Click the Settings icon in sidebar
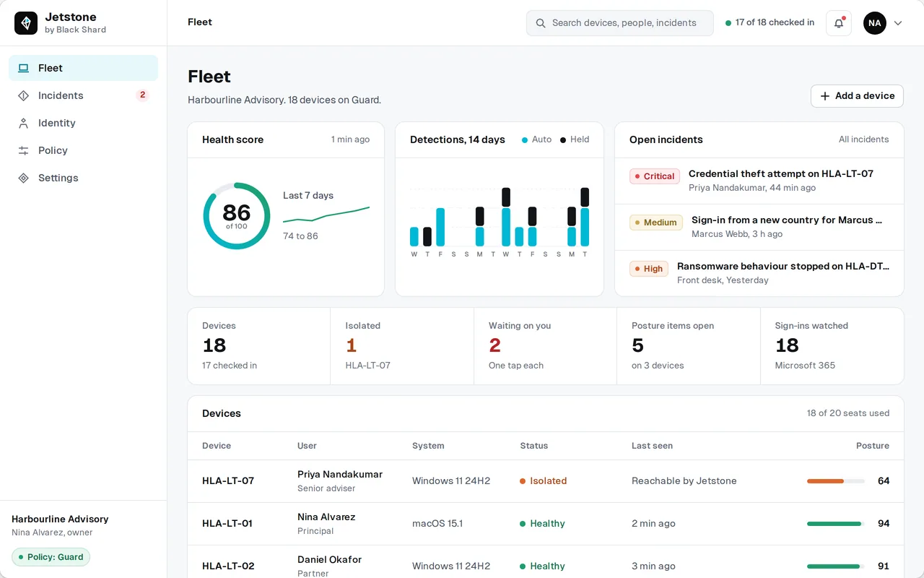924x578 pixels. (24, 178)
